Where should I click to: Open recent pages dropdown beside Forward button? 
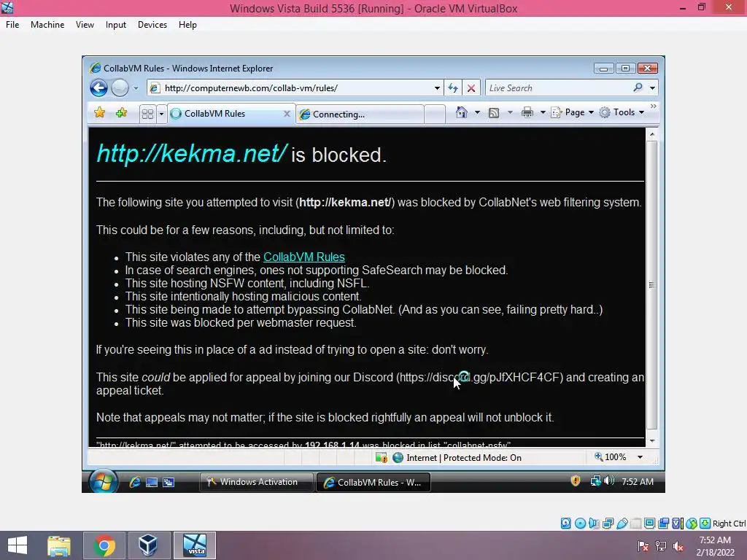[x=136, y=88]
